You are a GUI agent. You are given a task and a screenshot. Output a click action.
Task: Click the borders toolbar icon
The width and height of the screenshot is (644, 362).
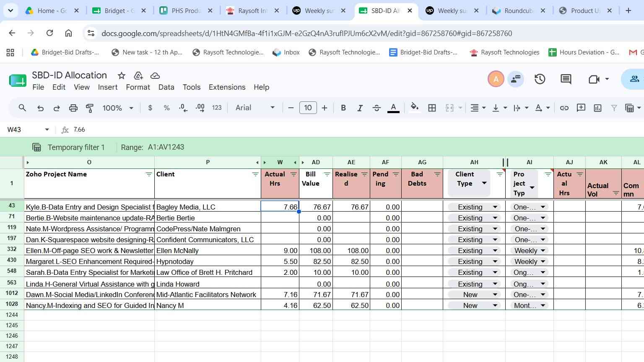pos(432,108)
